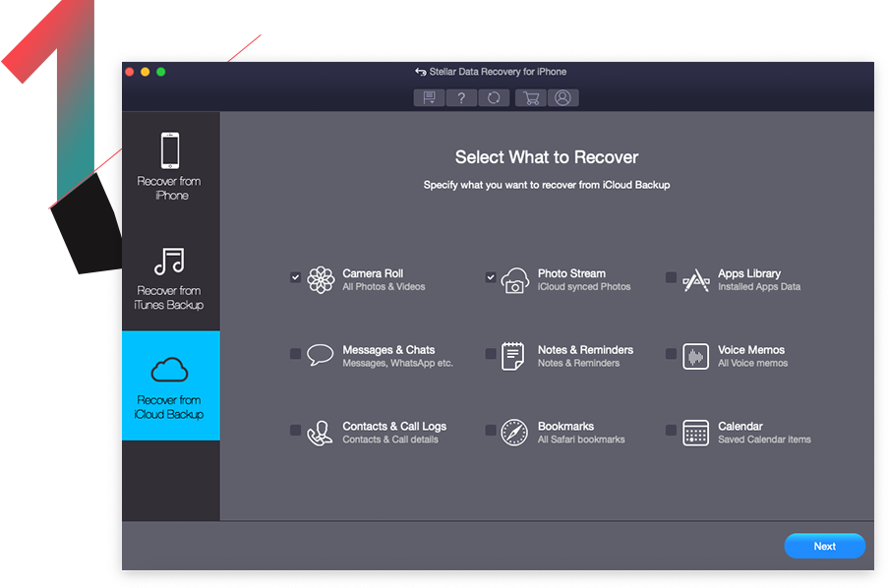Click the Calendar grid icon

click(x=696, y=433)
